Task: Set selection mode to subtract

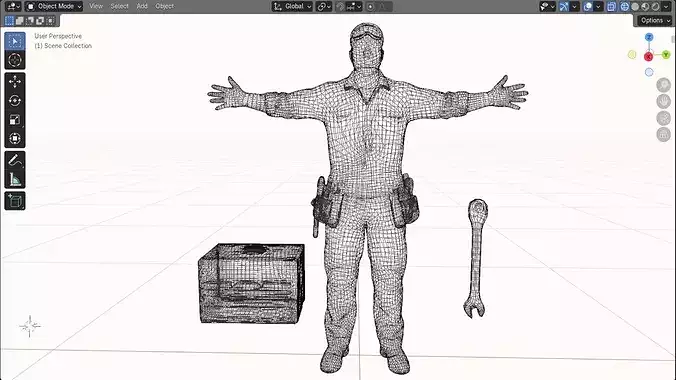Action: coord(30,20)
